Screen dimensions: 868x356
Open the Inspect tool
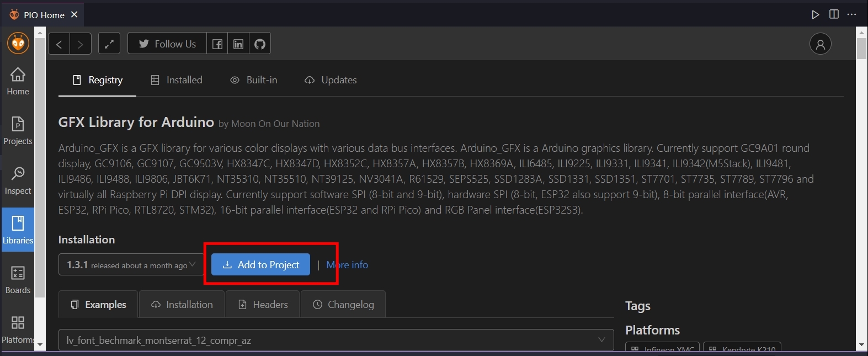point(18,180)
